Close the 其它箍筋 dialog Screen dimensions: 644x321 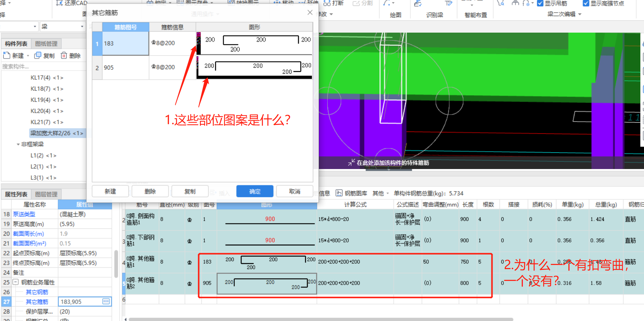coord(310,12)
